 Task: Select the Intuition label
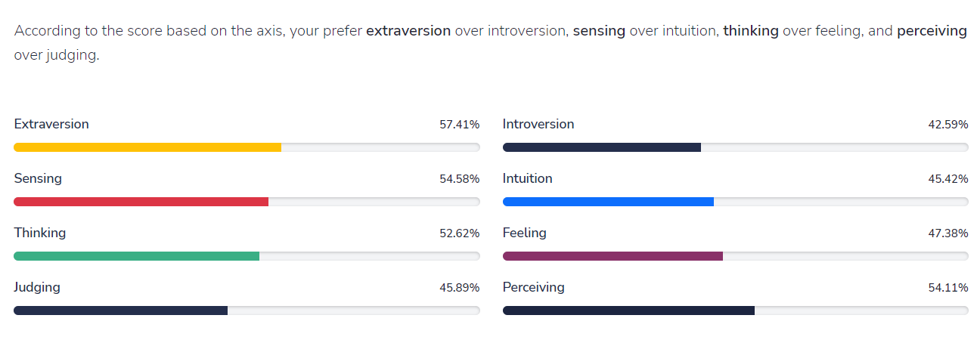click(528, 178)
